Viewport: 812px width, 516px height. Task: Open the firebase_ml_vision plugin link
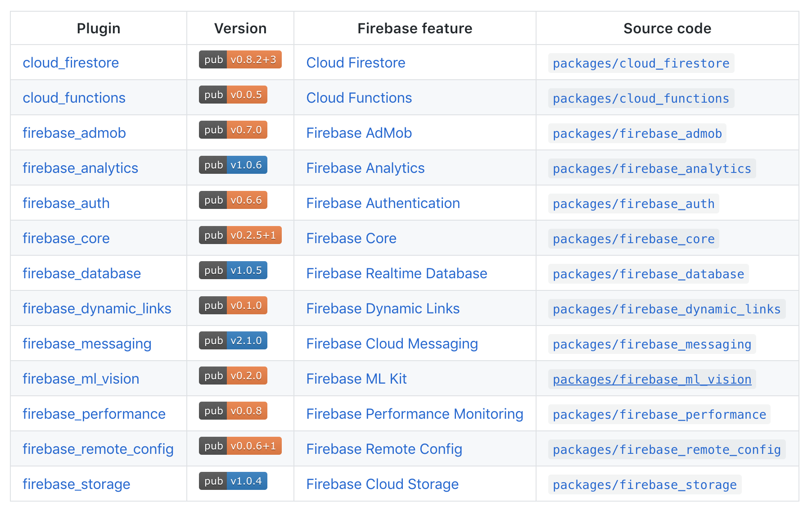(81, 379)
